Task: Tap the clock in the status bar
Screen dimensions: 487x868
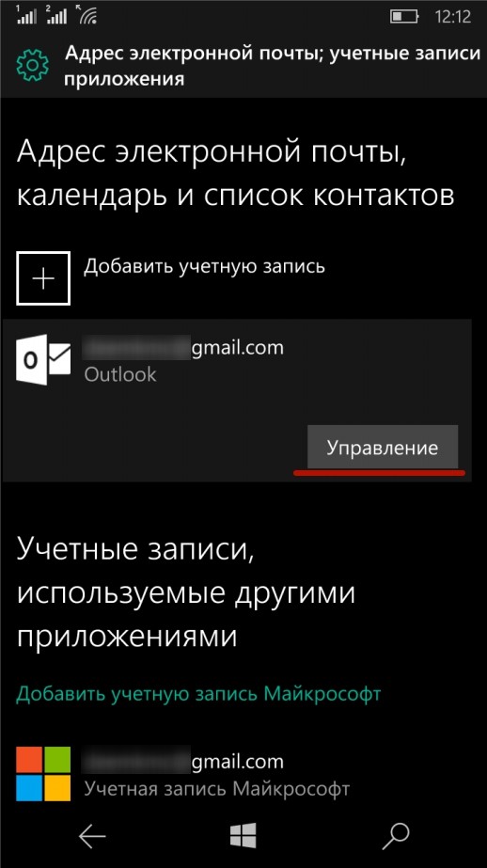Action: (453, 16)
